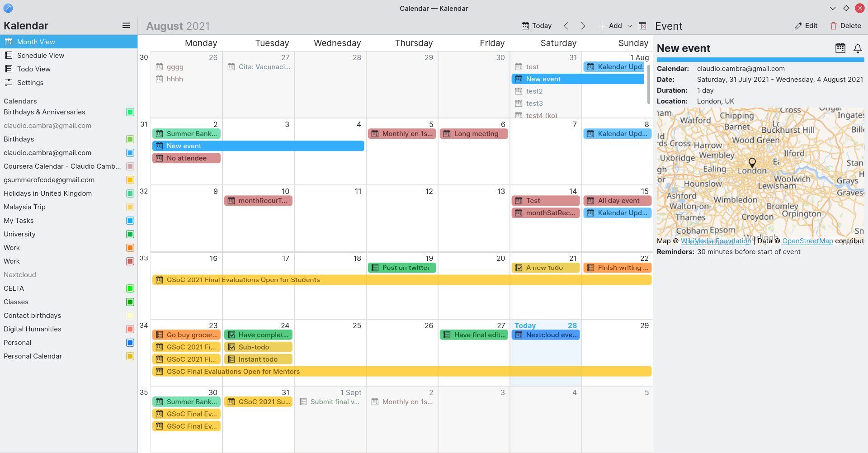Screen dimensions: 868x453
Task: Advance to the next month using right arrow
Action: click(x=583, y=26)
